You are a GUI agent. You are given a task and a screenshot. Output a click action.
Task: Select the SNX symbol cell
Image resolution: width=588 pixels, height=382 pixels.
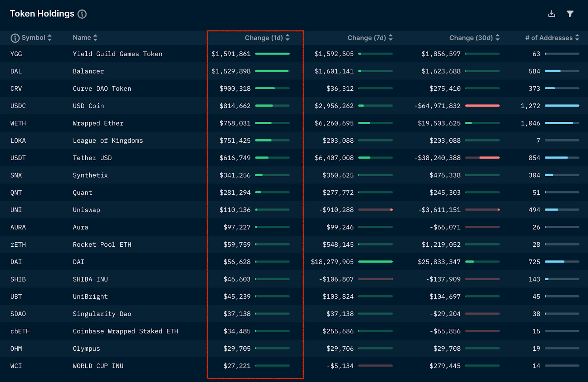(x=16, y=175)
